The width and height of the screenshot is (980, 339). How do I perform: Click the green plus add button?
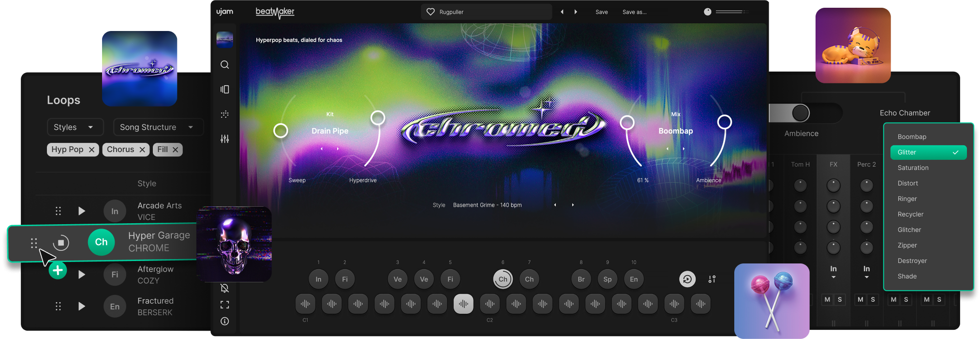point(58,270)
